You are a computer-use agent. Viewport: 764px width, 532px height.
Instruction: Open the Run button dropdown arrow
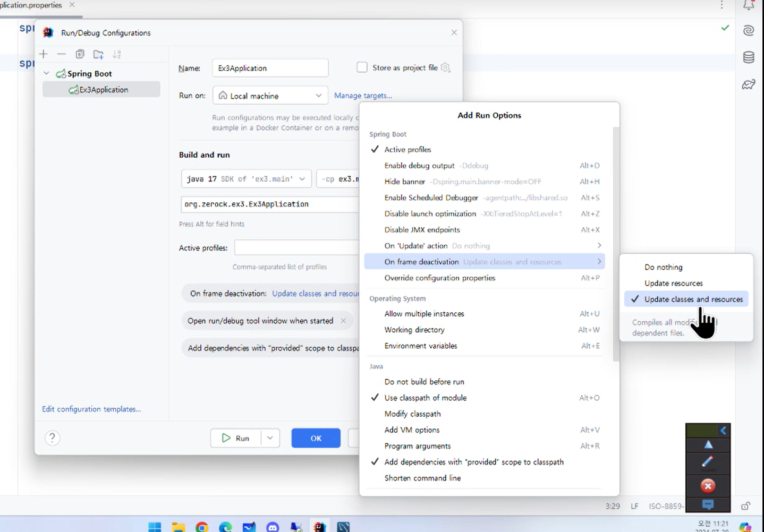(270, 438)
